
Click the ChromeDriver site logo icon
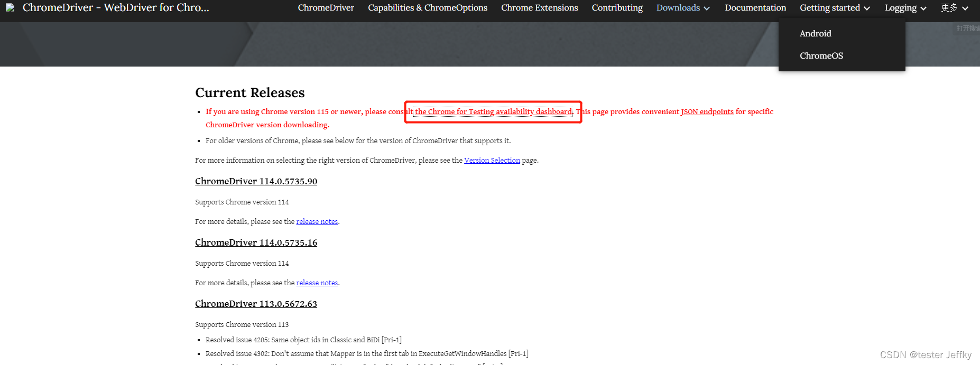pyautogui.click(x=10, y=8)
